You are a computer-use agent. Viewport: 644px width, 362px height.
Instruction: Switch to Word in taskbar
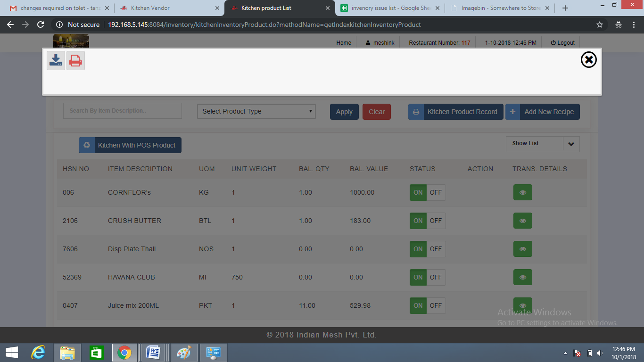[153, 352]
